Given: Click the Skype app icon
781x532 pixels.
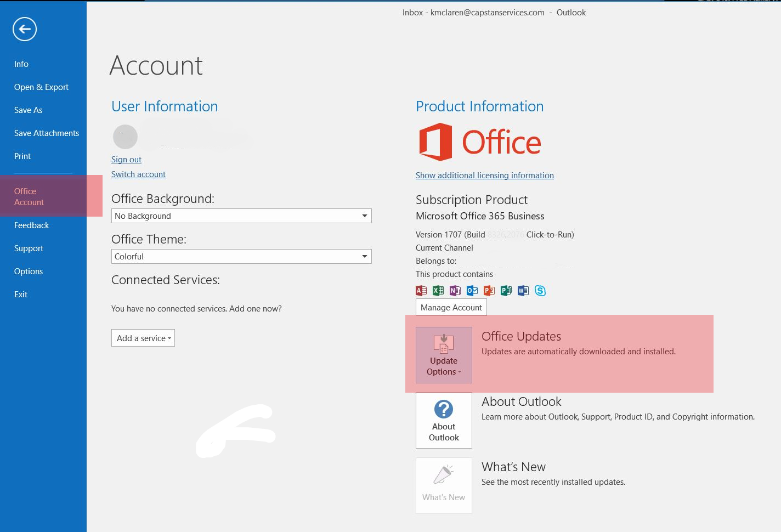Looking at the screenshot, I should [540, 291].
